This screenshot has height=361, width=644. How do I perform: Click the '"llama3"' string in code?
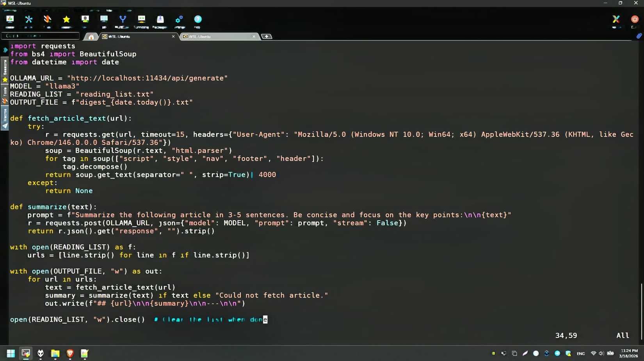click(x=62, y=86)
